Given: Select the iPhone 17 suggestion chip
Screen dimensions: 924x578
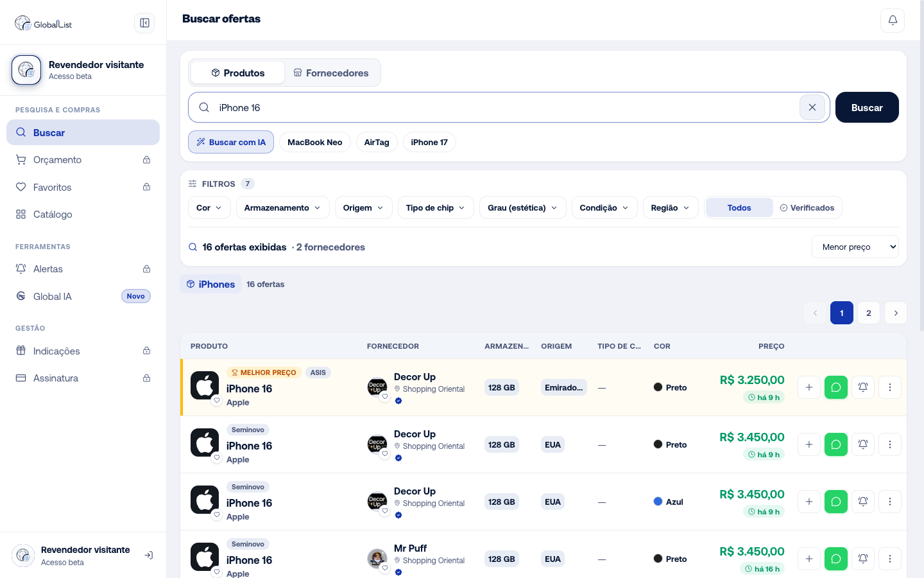Looking at the screenshot, I should [429, 142].
